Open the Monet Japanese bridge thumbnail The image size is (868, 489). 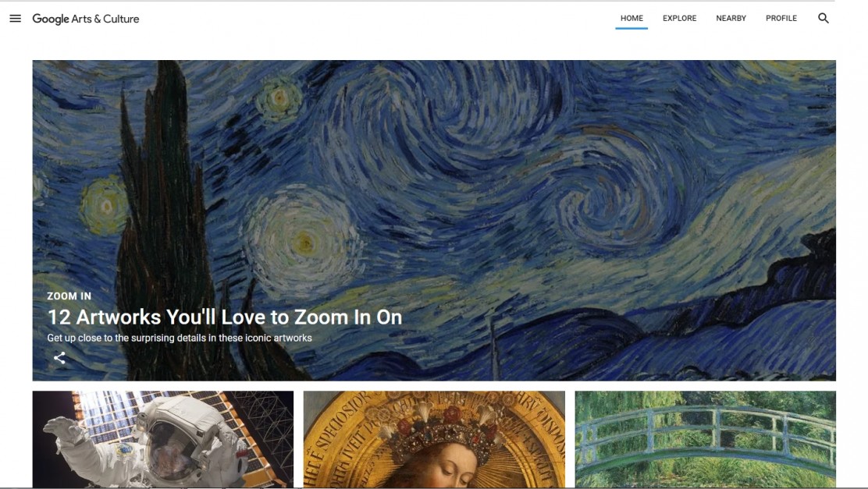[x=706, y=439]
